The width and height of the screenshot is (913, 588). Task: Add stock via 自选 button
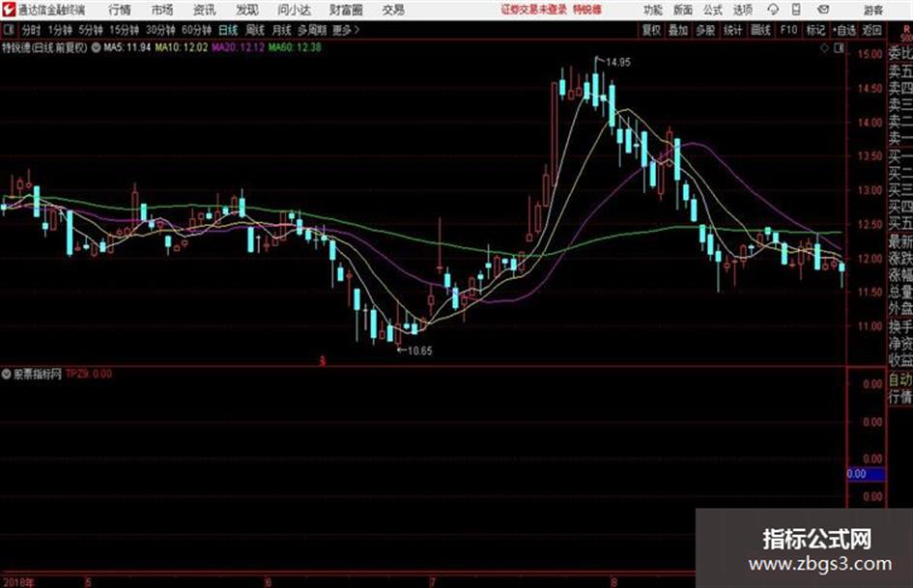844,30
